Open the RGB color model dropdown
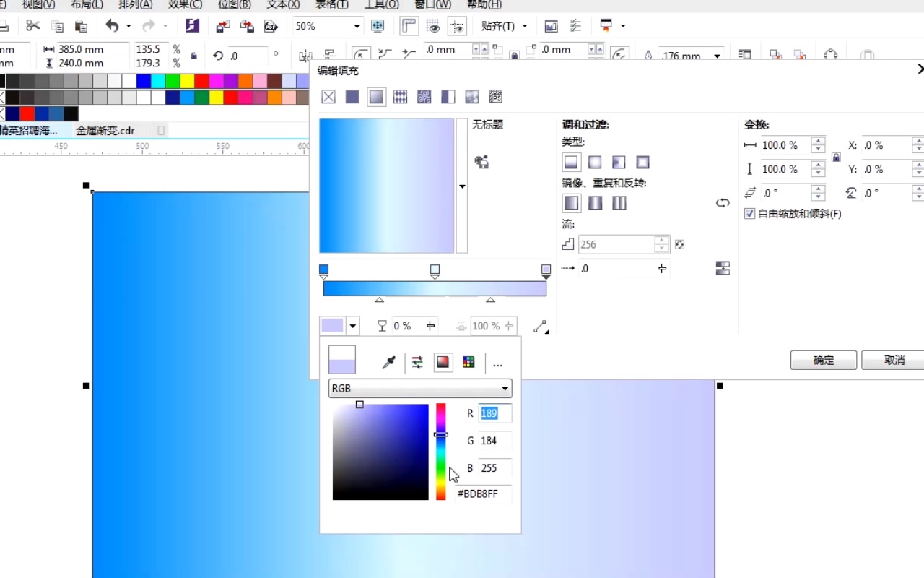The height and width of the screenshot is (578, 924). tap(420, 388)
